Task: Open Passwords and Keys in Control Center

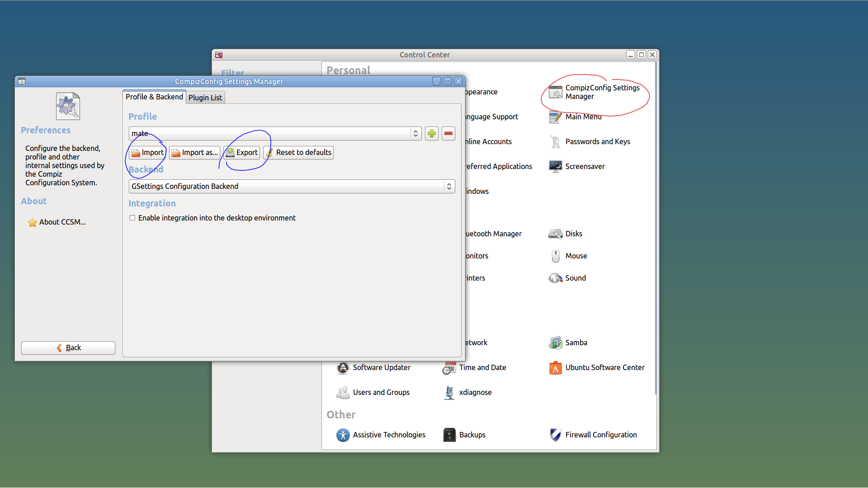Action: click(x=589, y=141)
